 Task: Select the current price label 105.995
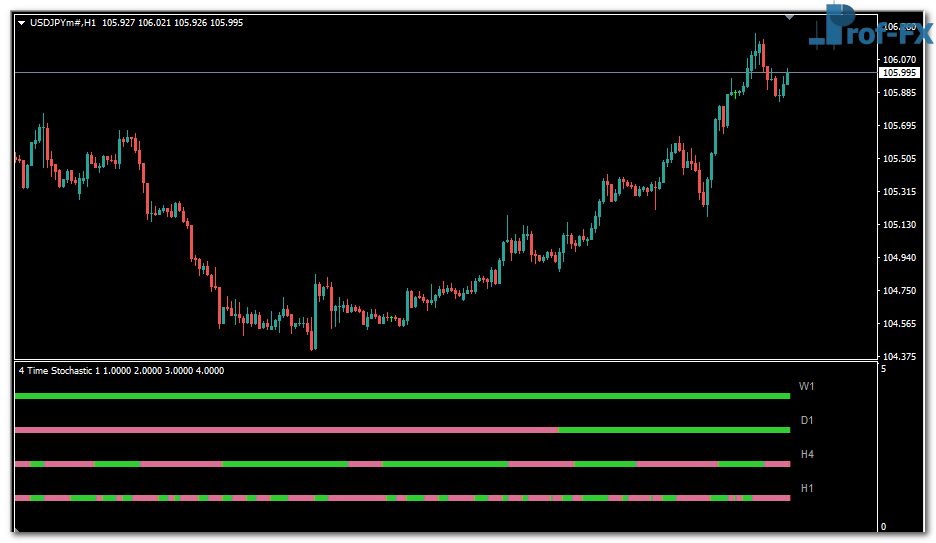pos(899,73)
